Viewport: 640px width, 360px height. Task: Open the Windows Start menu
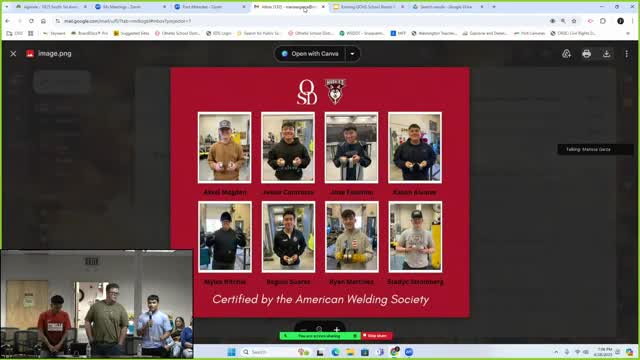pyautogui.click(x=231, y=352)
